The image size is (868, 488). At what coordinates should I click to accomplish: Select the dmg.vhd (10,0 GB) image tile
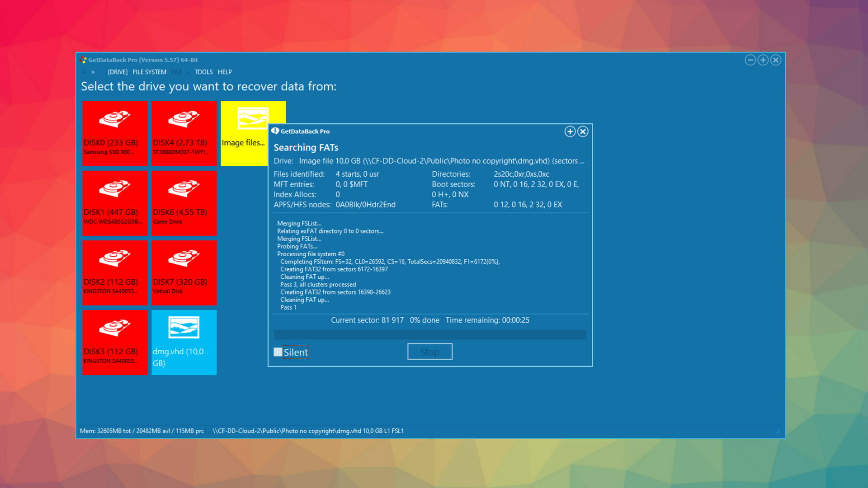pyautogui.click(x=184, y=342)
